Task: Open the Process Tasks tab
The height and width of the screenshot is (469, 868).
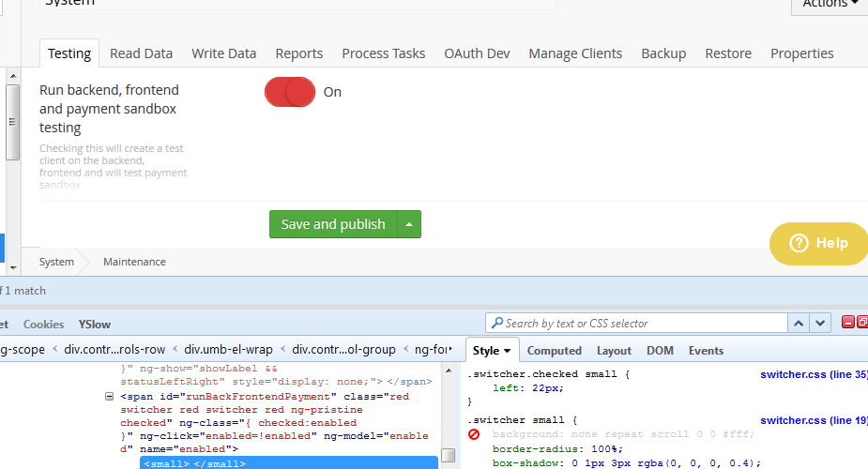Action: click(x=383, y=53)
